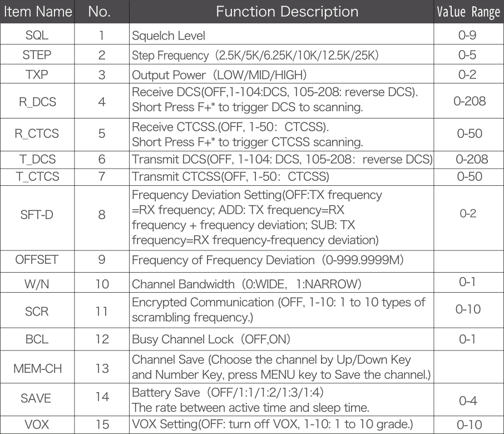
Task: Click the 0-208 value range for T_DCS
Action: [472, 159]
